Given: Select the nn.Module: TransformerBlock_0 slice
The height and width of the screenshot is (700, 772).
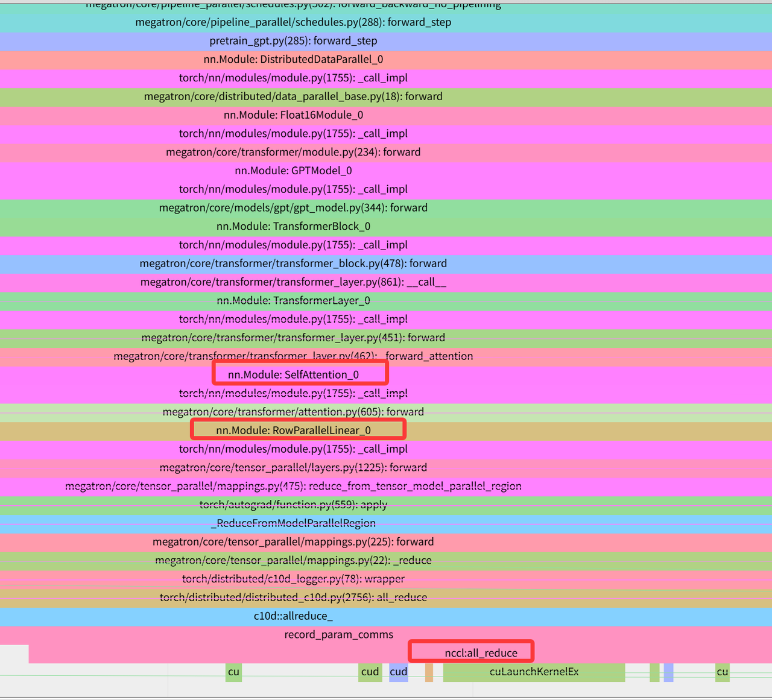Looking at the screenshot, I should [x=293, y=226].
